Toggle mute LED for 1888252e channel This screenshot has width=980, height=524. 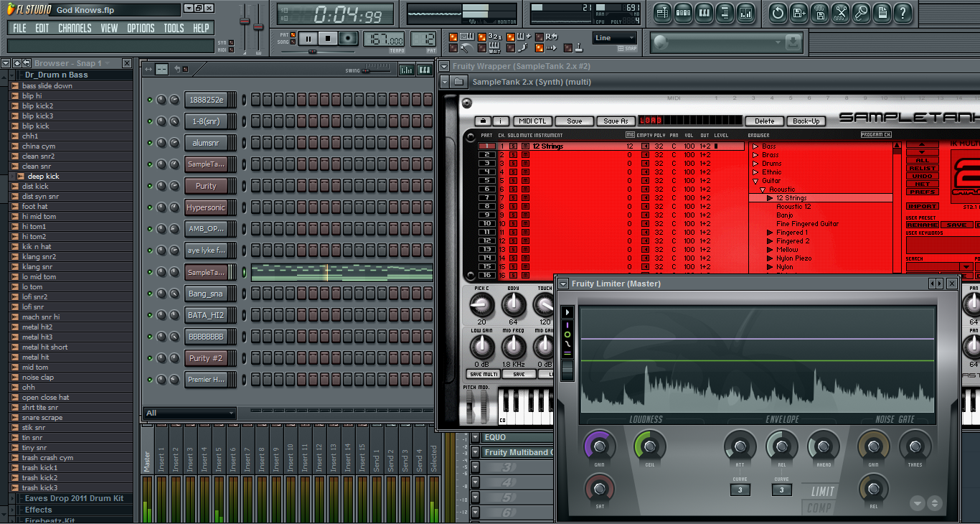tap(150, 100)
